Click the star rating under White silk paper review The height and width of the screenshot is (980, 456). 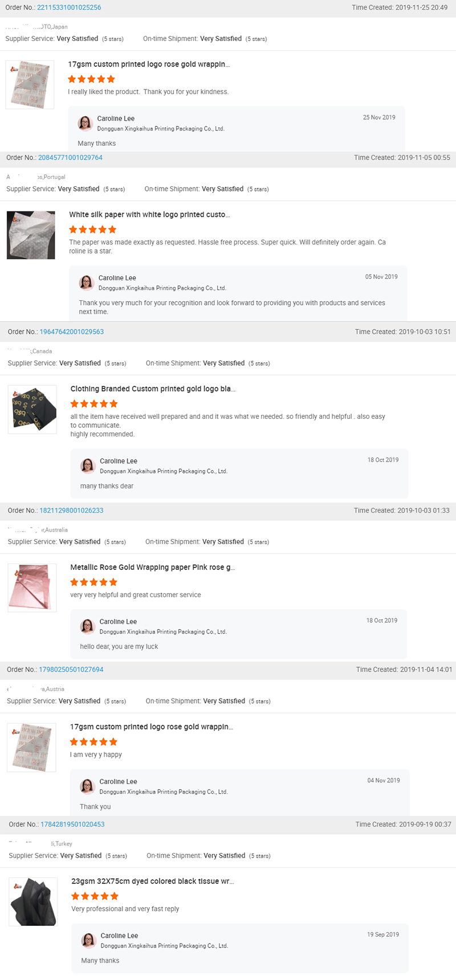[93, 230]
